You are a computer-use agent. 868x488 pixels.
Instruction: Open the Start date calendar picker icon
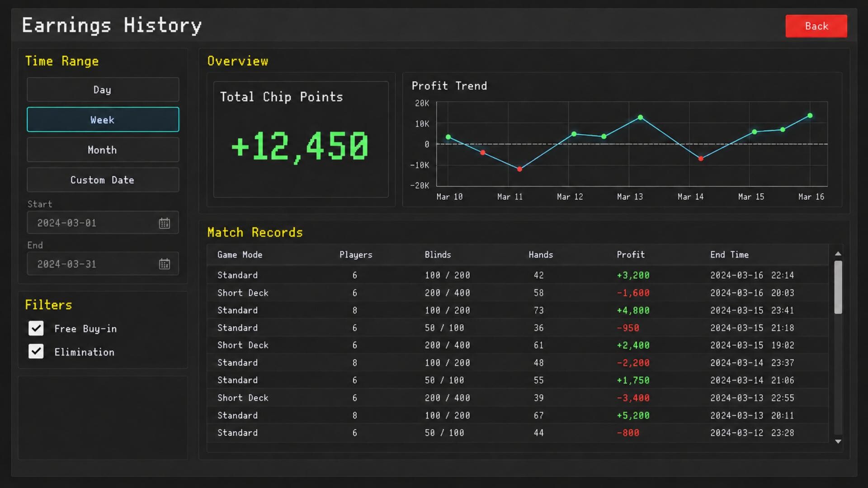coord(164,223)
